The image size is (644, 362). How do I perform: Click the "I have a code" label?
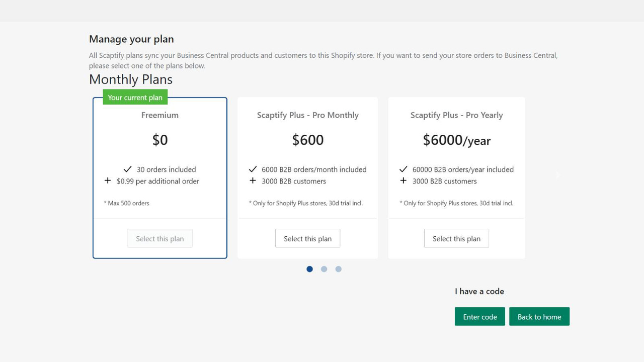click(479, 291)
